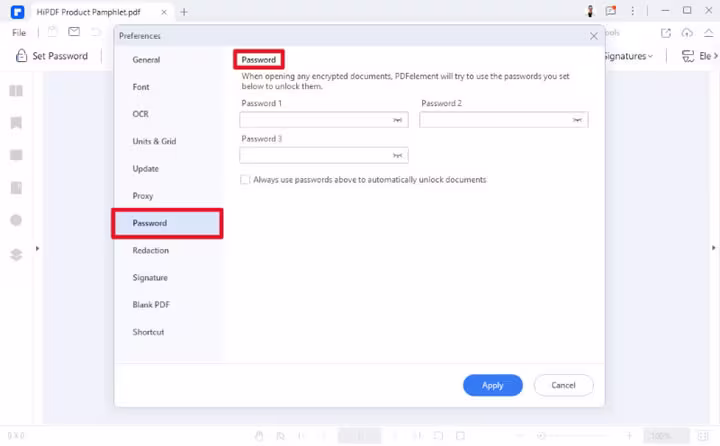Expand the left panel arrow
The height and width of the screenshot is (446, 720).
tap(38, 248)
